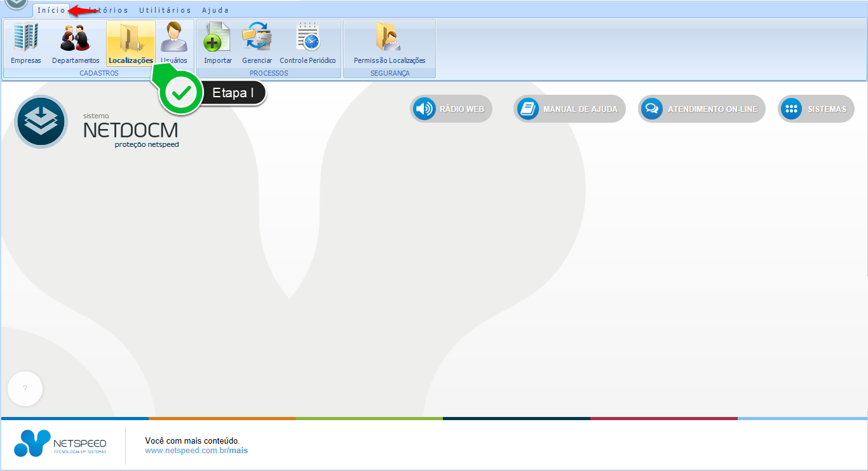The width and height of the screenshot is (868, 471).
Task: Play Rádio Web
Action: click(451, 109)
